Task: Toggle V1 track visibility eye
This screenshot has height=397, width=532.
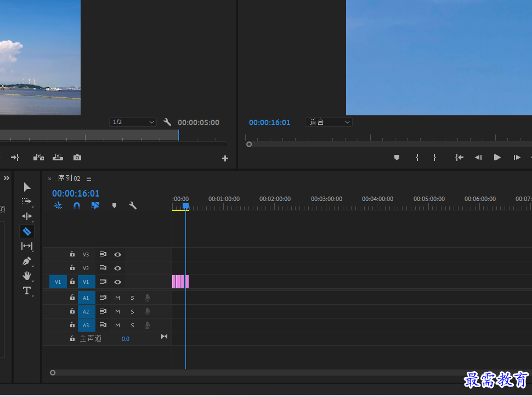Action: [x=118, y=282]
